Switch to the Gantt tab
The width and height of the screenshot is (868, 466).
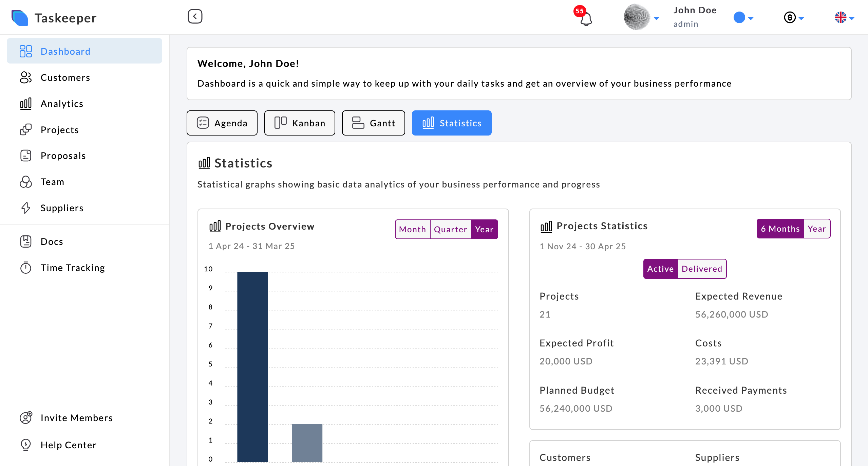[x=373, y=123]
